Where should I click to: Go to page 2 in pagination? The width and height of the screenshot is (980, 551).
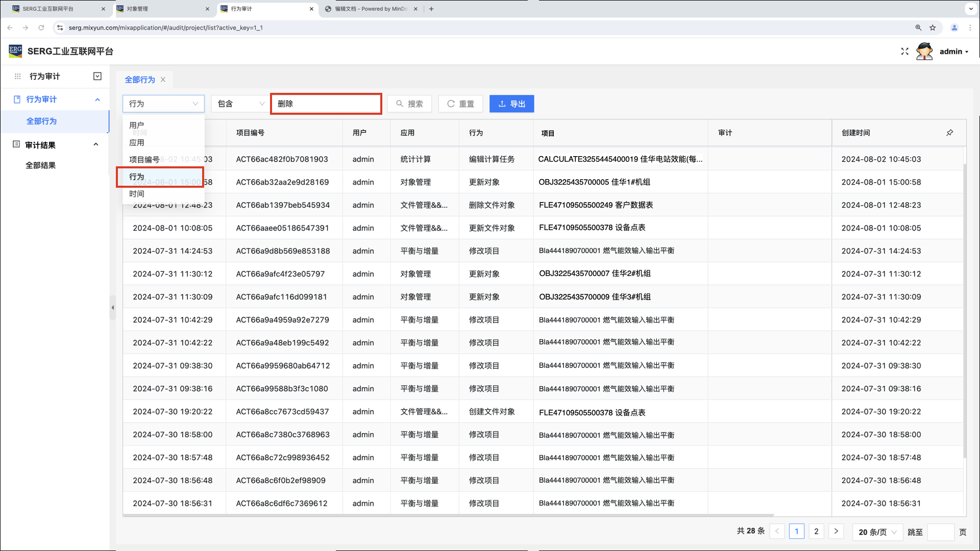click(x=816, y=532)
